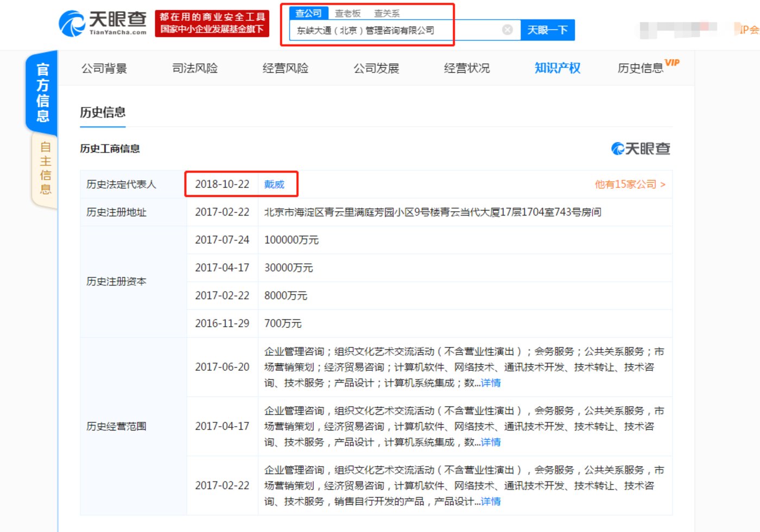Screen dimensions: 760x532
Task: Open the 天眼查 logo homepage
Action: point(103,23)
